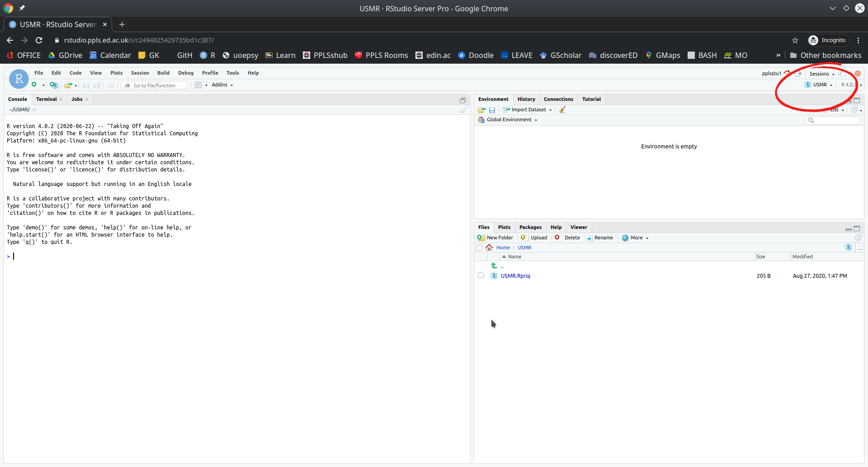The height and width of the screenshot is (467, 868).
Task: Click the New Folder icon in Files pane
Action: [x=481, y=238]
